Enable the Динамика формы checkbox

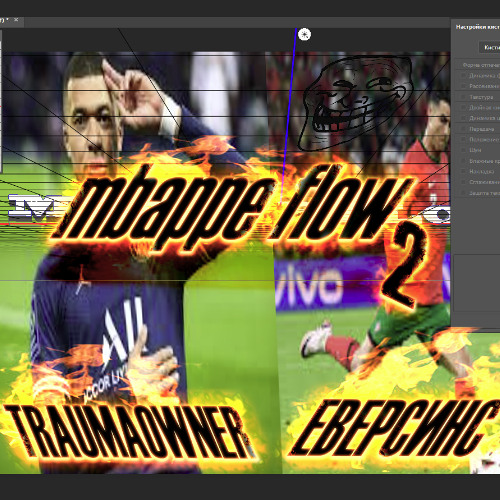click(463, 76)
